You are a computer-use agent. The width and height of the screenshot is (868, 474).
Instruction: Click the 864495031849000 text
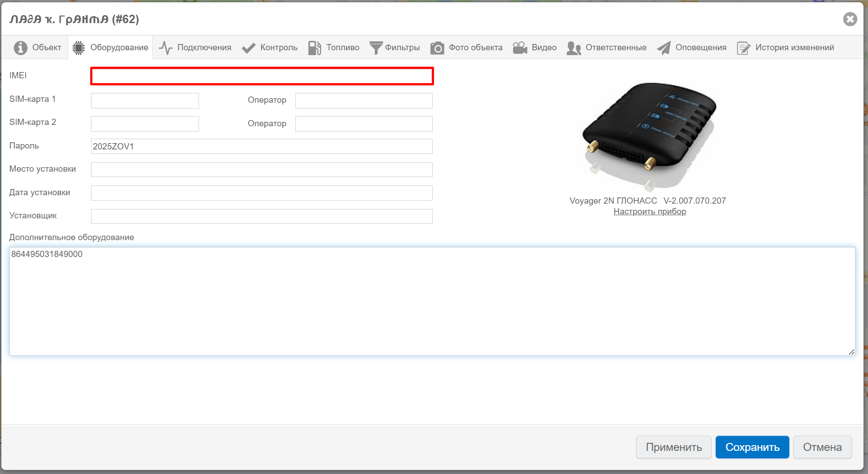coord(47,254)
